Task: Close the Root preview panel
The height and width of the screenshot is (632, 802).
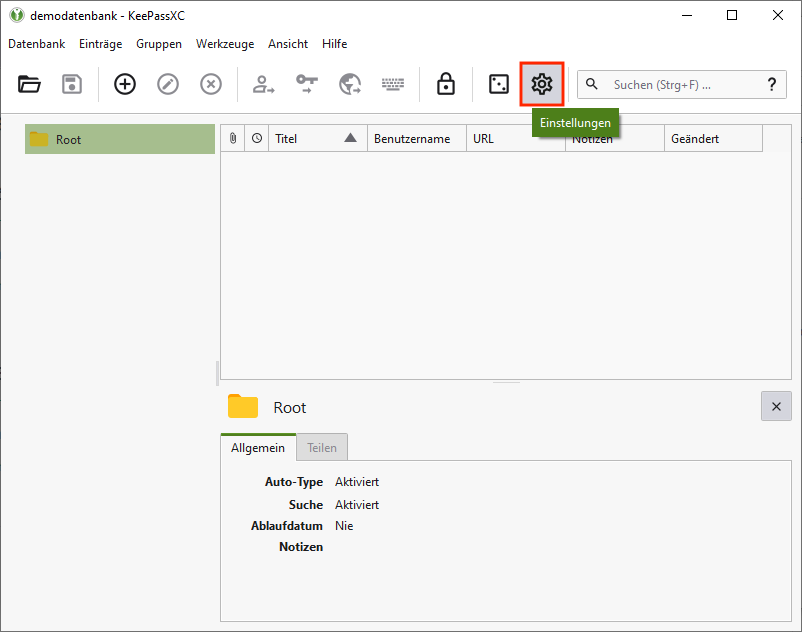Action: tap(776, 406)
